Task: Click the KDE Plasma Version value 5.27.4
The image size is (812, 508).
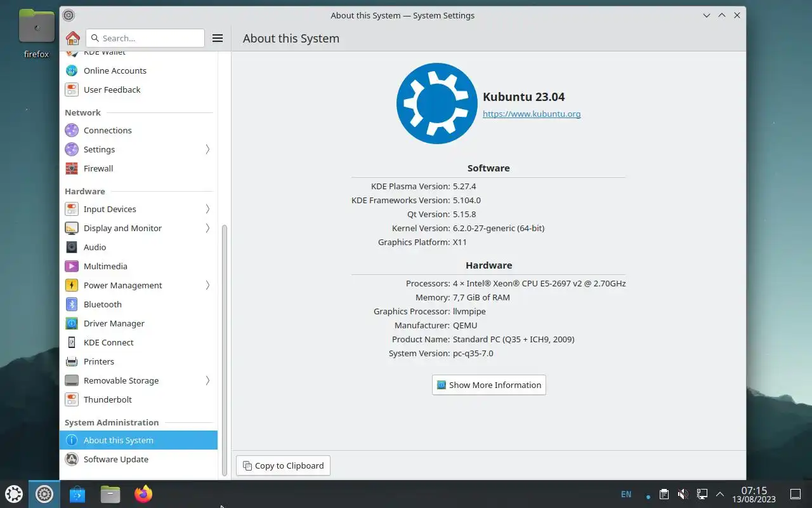Action: 464,186
